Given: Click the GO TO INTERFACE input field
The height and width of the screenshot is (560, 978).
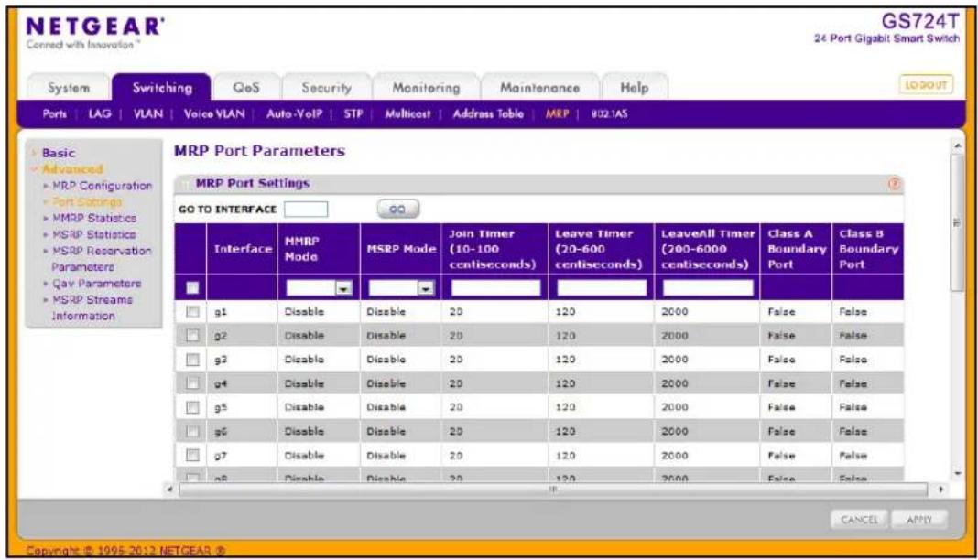Looking at the screenshot, I should 306,210.
